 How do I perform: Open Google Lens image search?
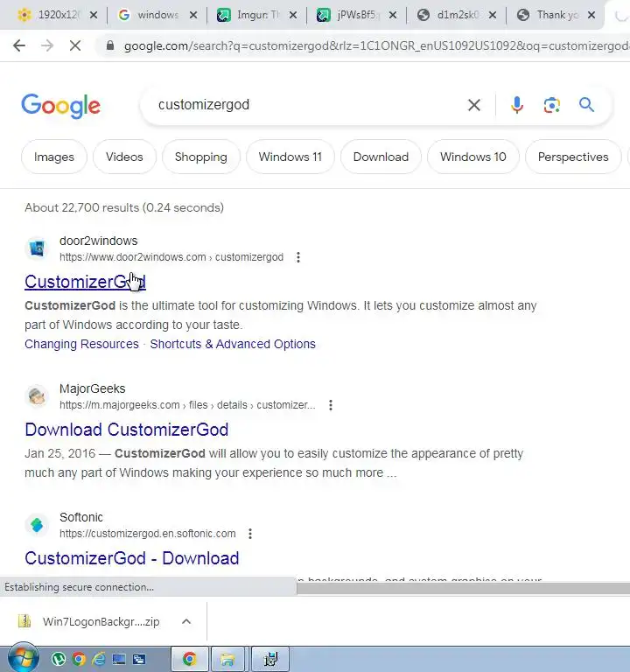point(552,105)
